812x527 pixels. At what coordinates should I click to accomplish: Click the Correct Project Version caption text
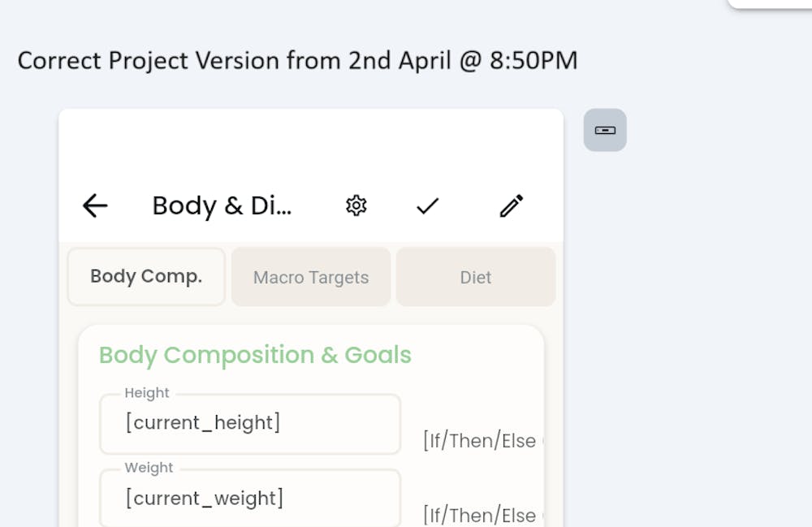(297, 61)
